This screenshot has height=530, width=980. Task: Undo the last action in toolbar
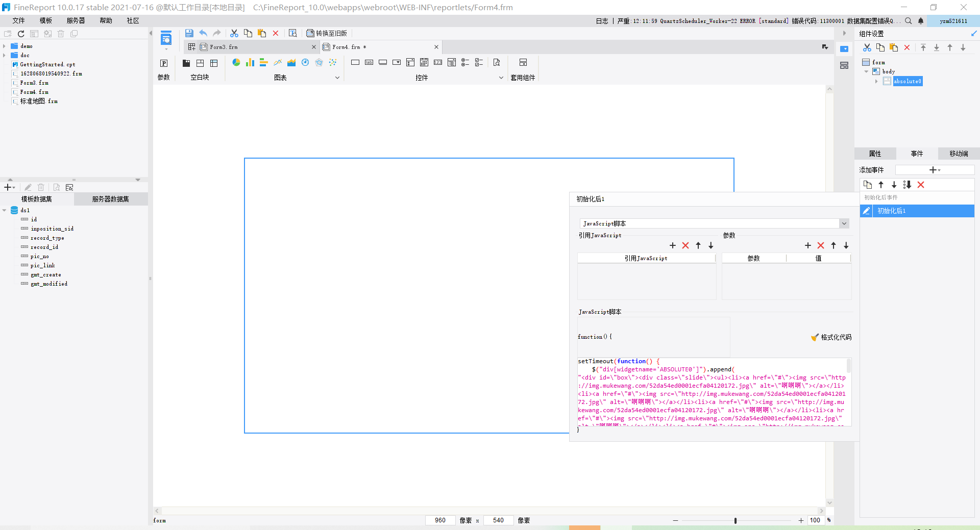203,33
